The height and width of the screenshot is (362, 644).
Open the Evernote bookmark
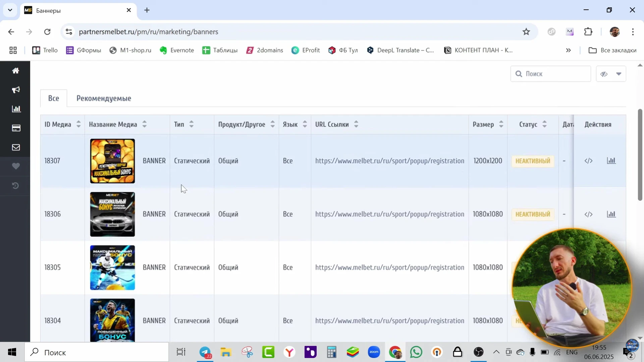(177, 50)
